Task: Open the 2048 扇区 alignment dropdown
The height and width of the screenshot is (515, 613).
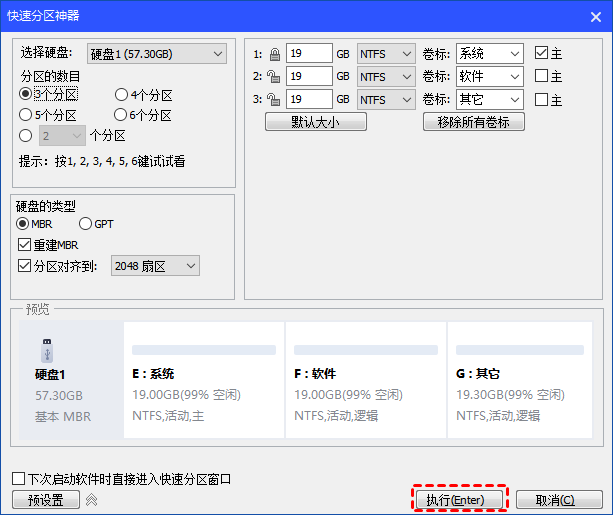Action: [x=154, y=266]
